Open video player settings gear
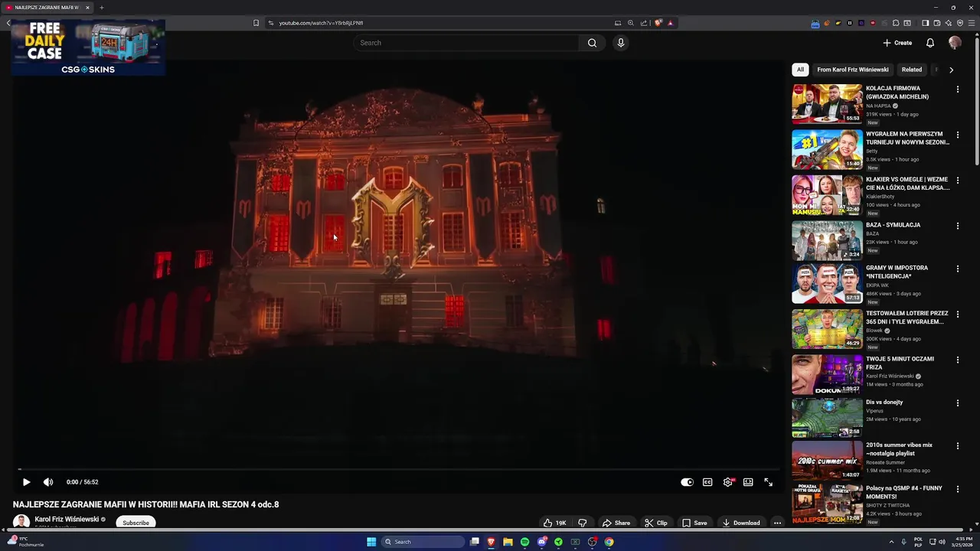 (x=728, y=482)
